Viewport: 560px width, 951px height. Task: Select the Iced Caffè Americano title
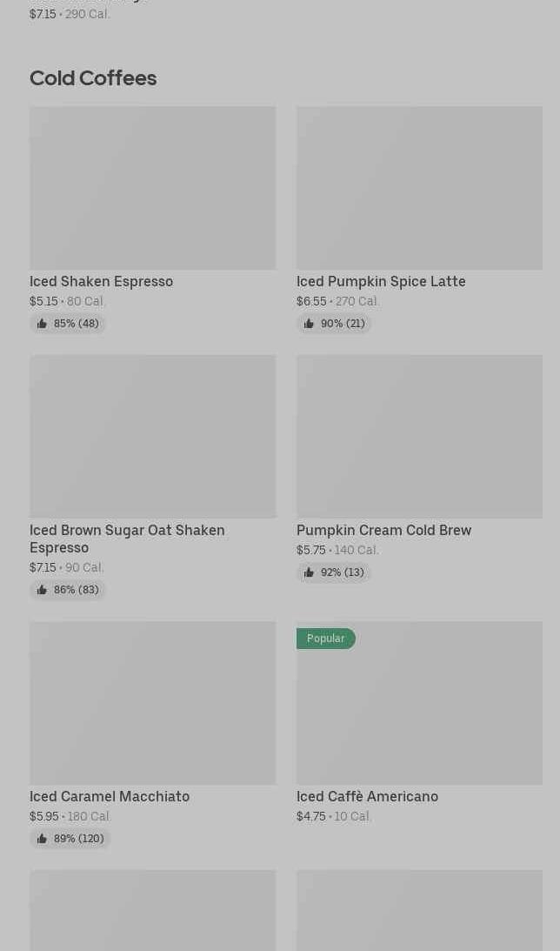[x=367, y=796]
